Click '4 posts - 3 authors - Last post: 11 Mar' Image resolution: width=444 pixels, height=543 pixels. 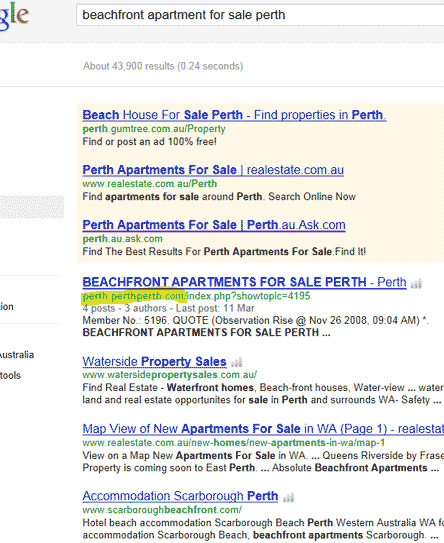point(168,308)
